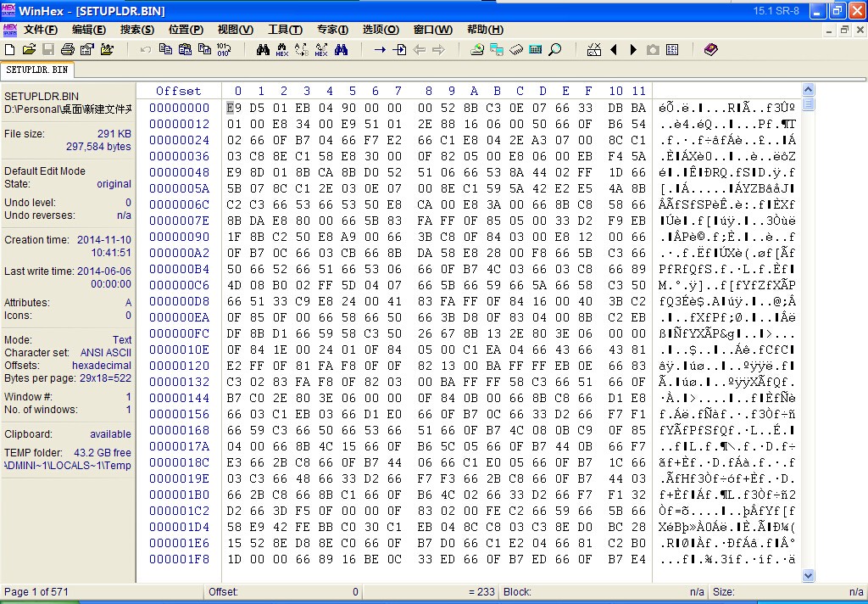868x604 pixels.
Task: Click the 'Text' mode value
Action: coord(122,339)
